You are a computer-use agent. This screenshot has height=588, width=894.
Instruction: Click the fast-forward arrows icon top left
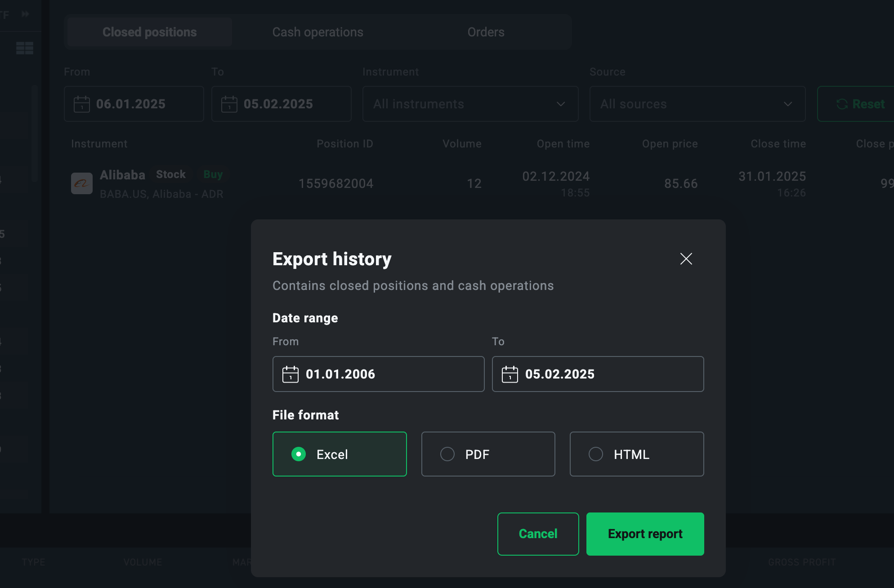point(25,14)
